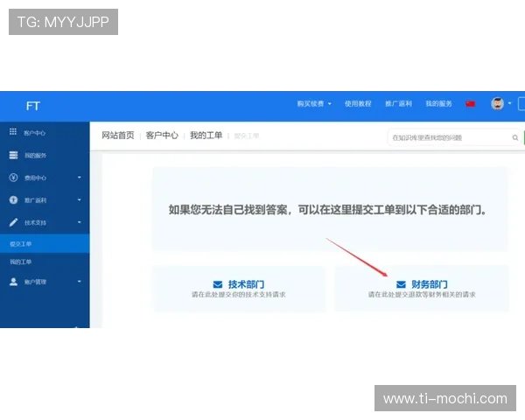Click the 推广返利 label in the sidebar

(x=35, y=200)
